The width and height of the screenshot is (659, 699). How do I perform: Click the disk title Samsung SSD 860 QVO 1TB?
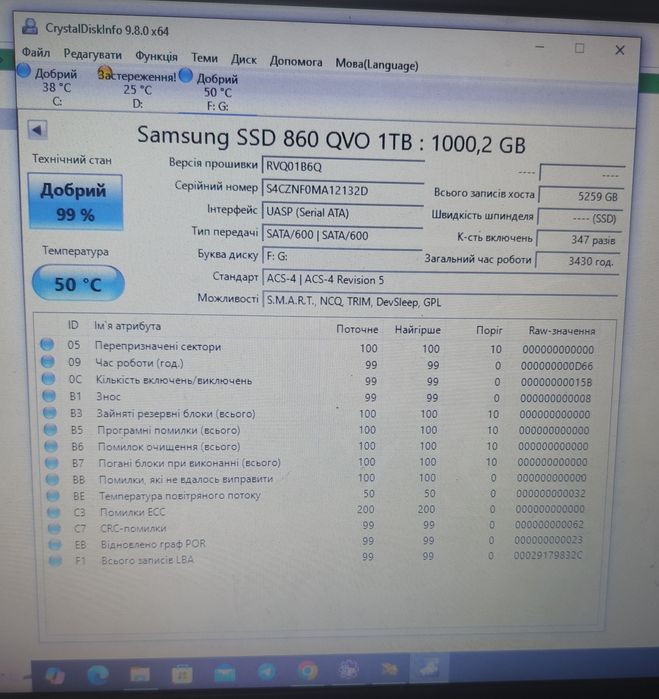pos(274,138)
